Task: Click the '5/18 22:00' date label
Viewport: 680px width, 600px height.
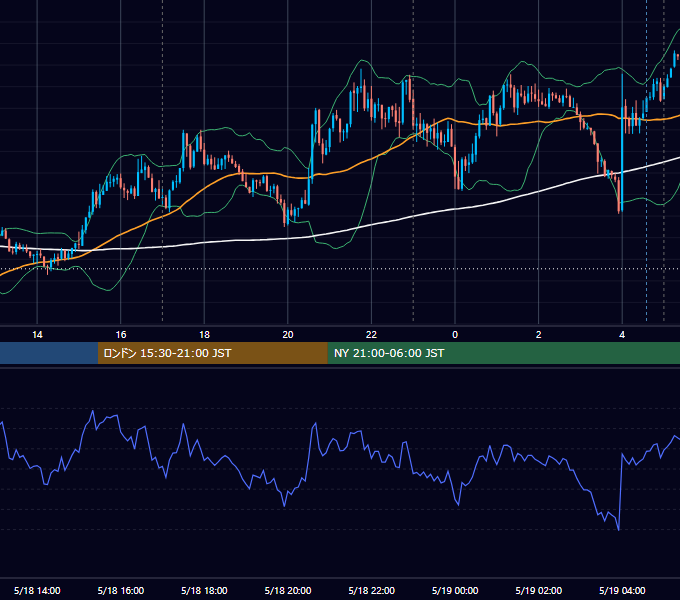Action: (x=371, y=590)
